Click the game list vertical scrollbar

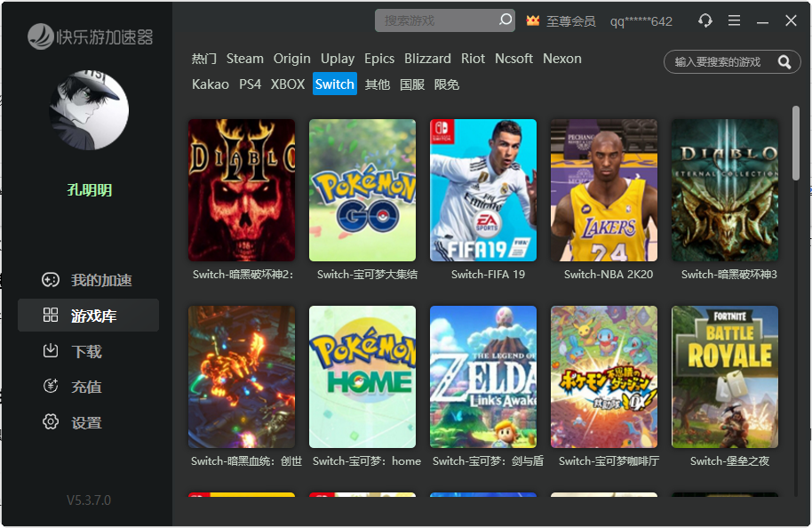(795, 143)
